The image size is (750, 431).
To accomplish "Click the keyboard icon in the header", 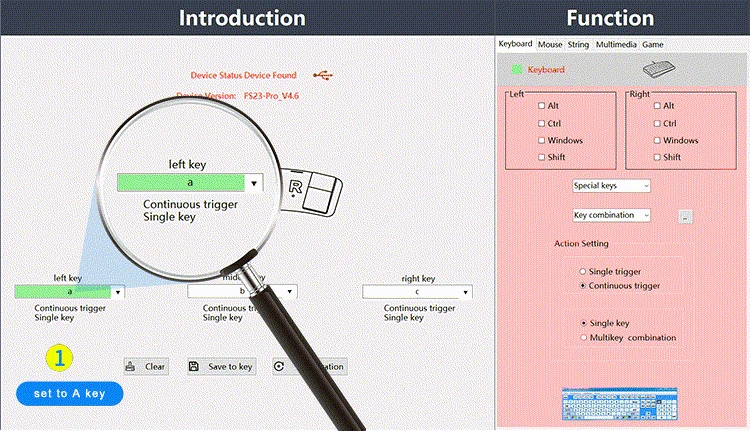I will click(659, 70).
